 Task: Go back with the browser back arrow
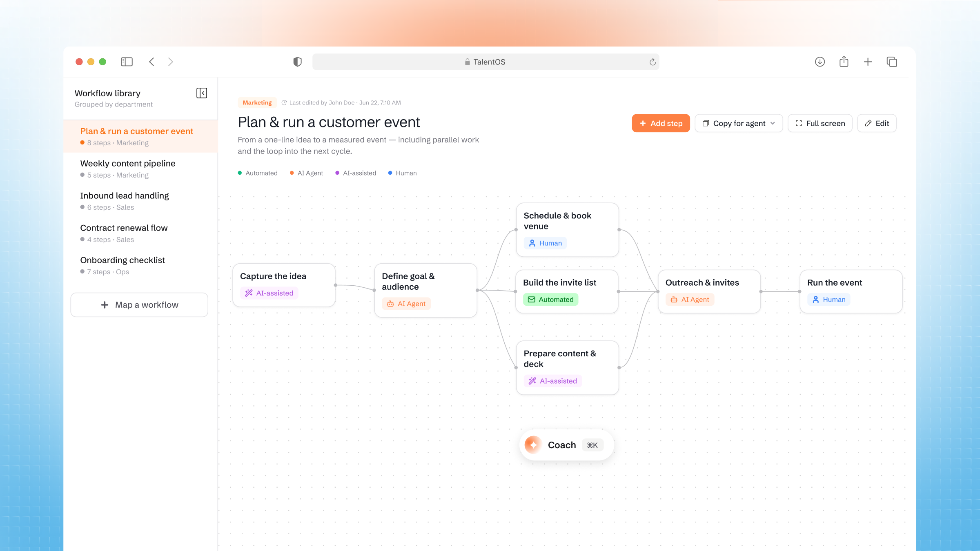pyautogui.click(x=151, y=62)
